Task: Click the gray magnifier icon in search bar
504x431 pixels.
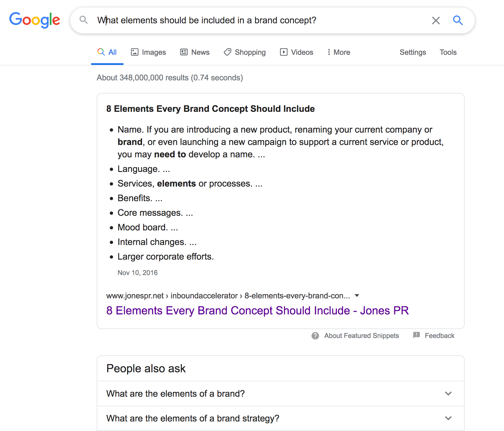Action: click(84, 20)
